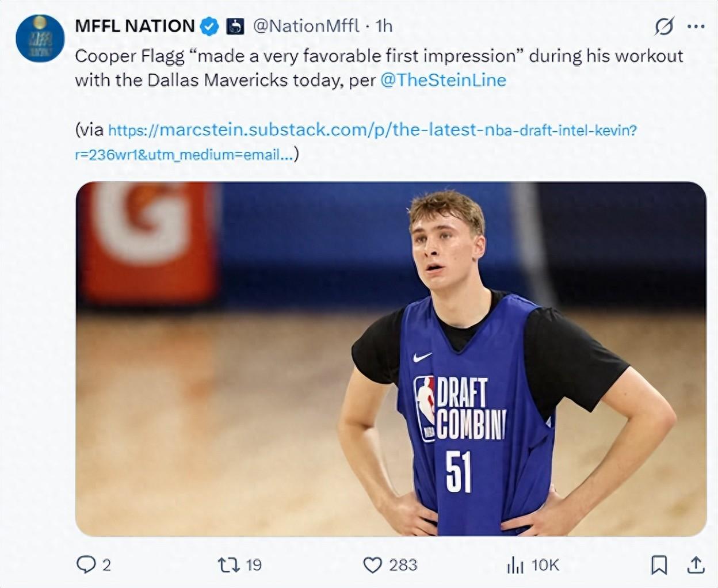The width and height of the screenshot is (718, 588).
Task: Click the blue verified checkmark badge
Action: 209,26
